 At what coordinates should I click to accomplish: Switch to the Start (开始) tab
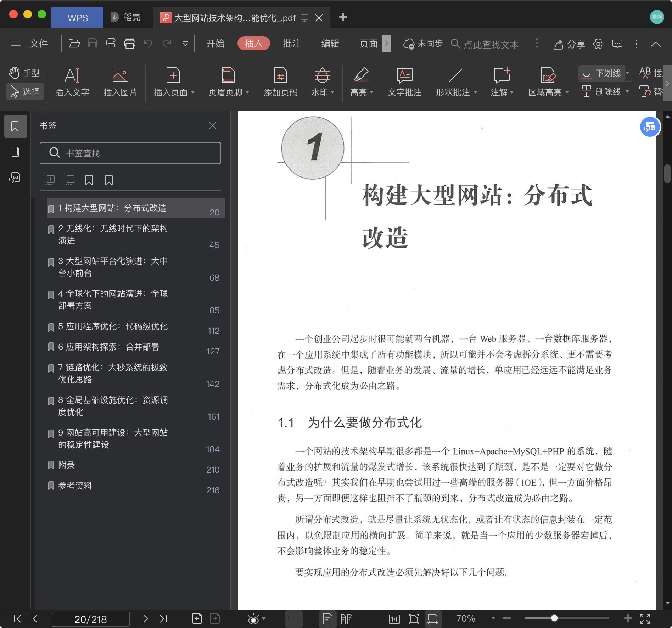[215, 44]
